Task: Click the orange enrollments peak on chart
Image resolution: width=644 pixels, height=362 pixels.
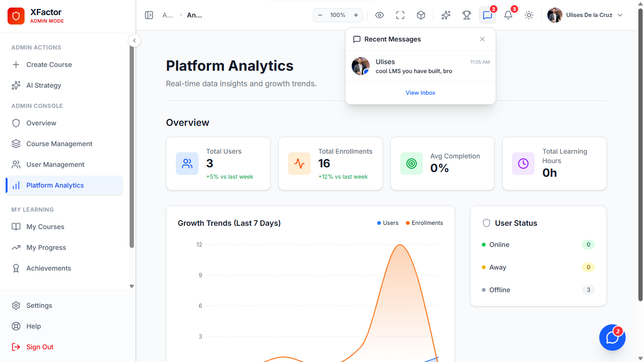Action: [400, 245]
